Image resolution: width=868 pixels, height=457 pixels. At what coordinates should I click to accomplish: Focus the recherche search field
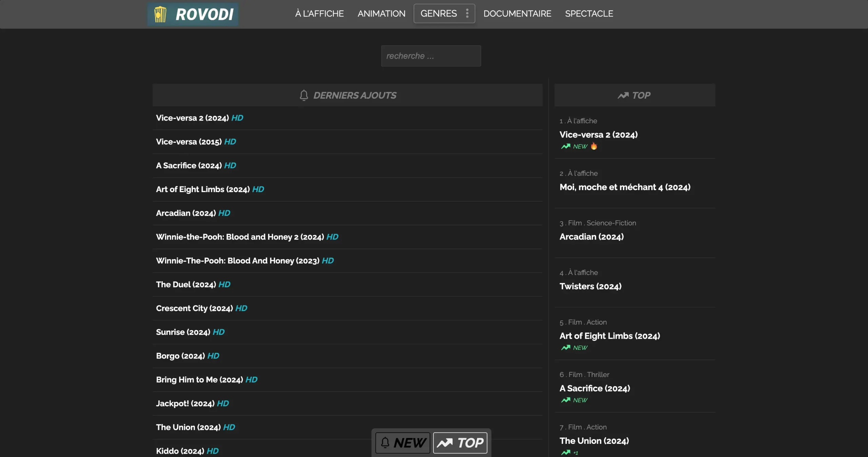tap(431, 56)
